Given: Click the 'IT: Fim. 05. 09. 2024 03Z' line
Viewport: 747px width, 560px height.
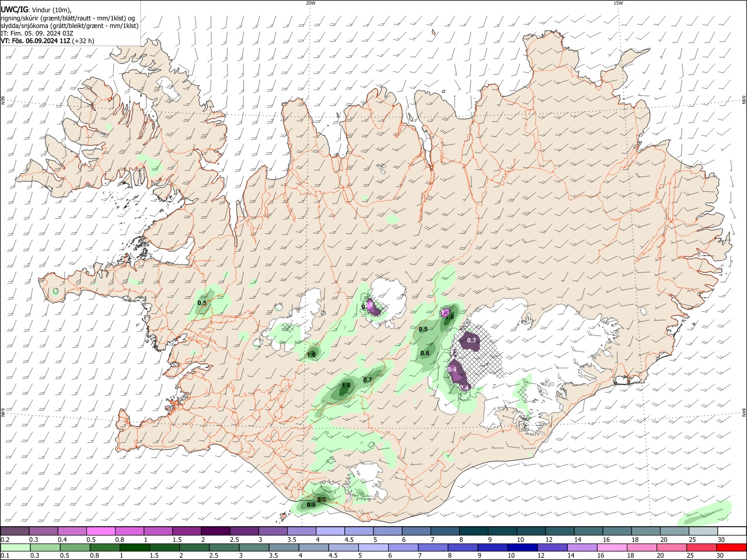Looking at the screenshot, I should tap(37, 33).
